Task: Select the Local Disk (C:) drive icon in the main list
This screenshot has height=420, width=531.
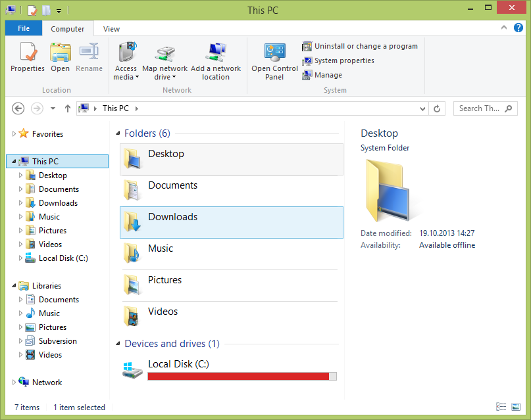Action: coord(132,370)
